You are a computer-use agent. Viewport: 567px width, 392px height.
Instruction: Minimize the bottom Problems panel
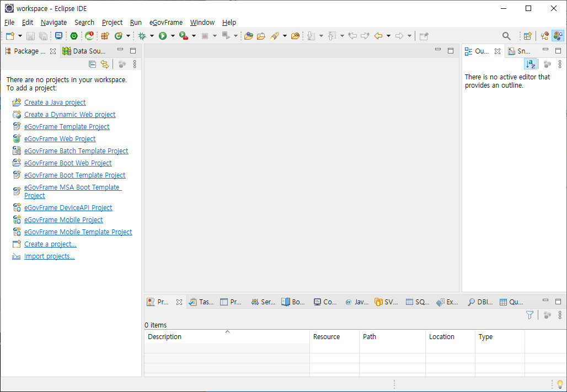point(545,300)
